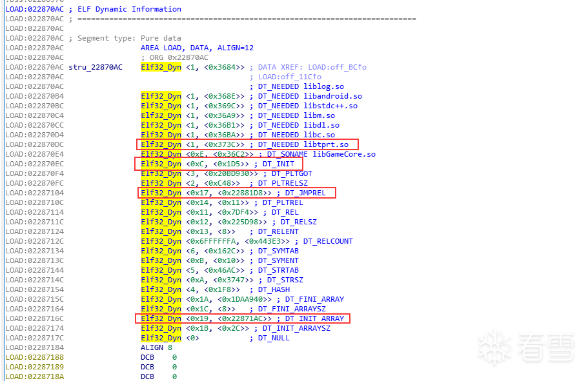Click the value <3, <0x20BD930>>

(x=222, y=173)
